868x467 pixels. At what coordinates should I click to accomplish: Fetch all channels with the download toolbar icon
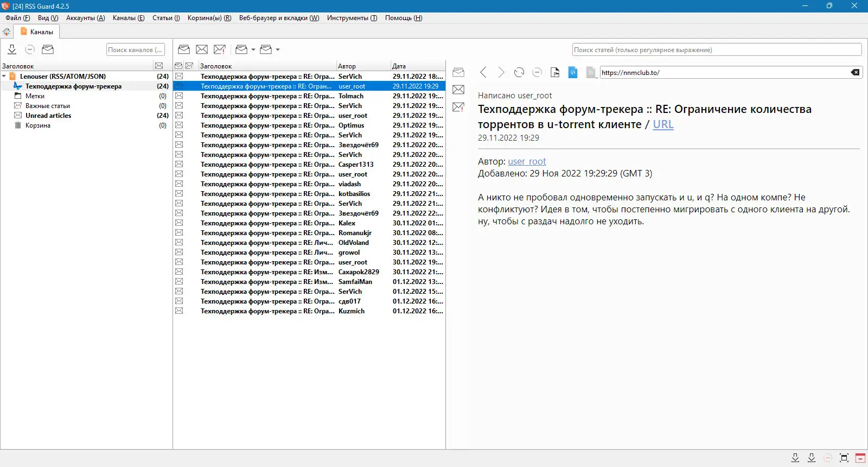pos(12,49)
